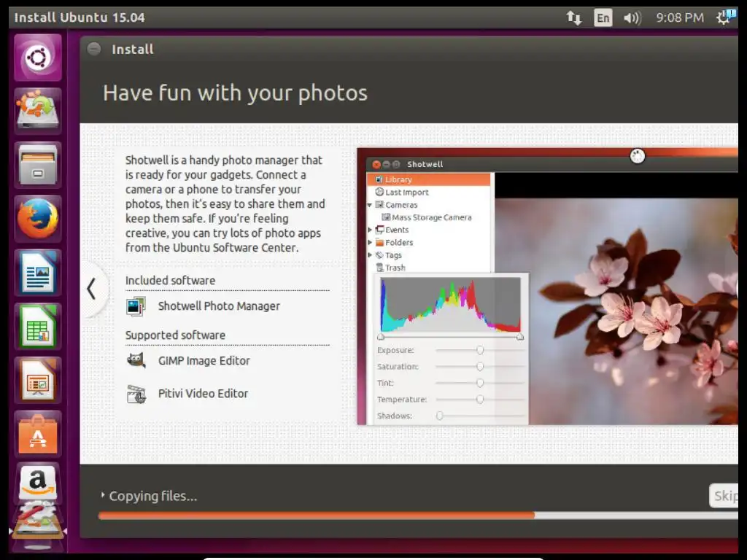Viewport: 747px width, 560px height.
Task: Open the En keyboard layout indicator
Action: (x=603, y=18)
